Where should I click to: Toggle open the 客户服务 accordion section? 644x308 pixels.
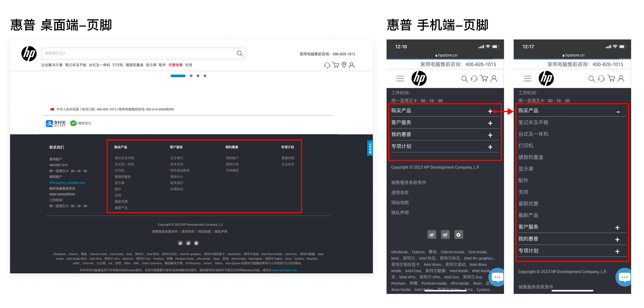tap(491, 123)
